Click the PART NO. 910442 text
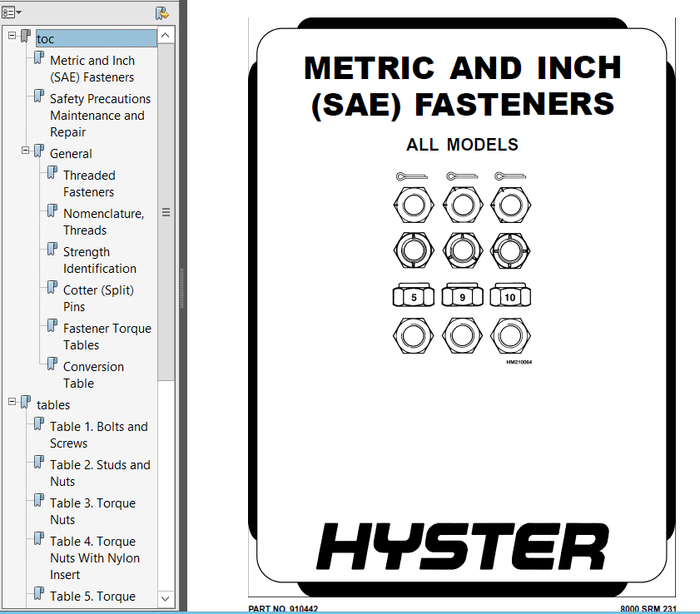700x614 pixels. [283, 609]
